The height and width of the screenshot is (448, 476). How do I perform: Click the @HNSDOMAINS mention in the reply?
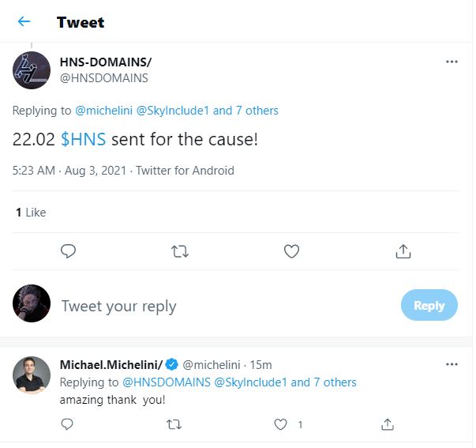point(167,382)
